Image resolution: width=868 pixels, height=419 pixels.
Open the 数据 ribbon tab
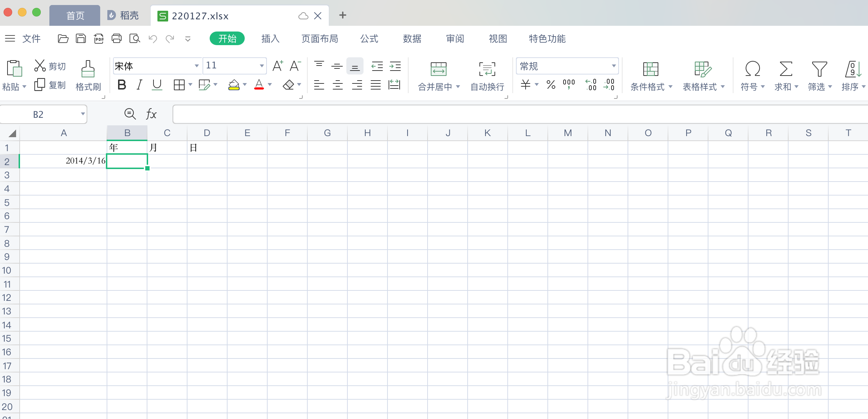(411, 39)
